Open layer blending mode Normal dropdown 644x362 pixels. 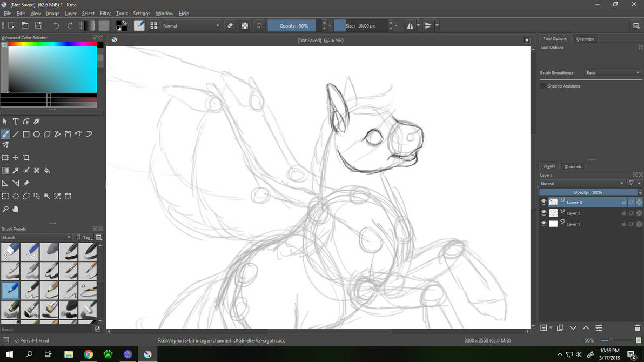point(582,183)
